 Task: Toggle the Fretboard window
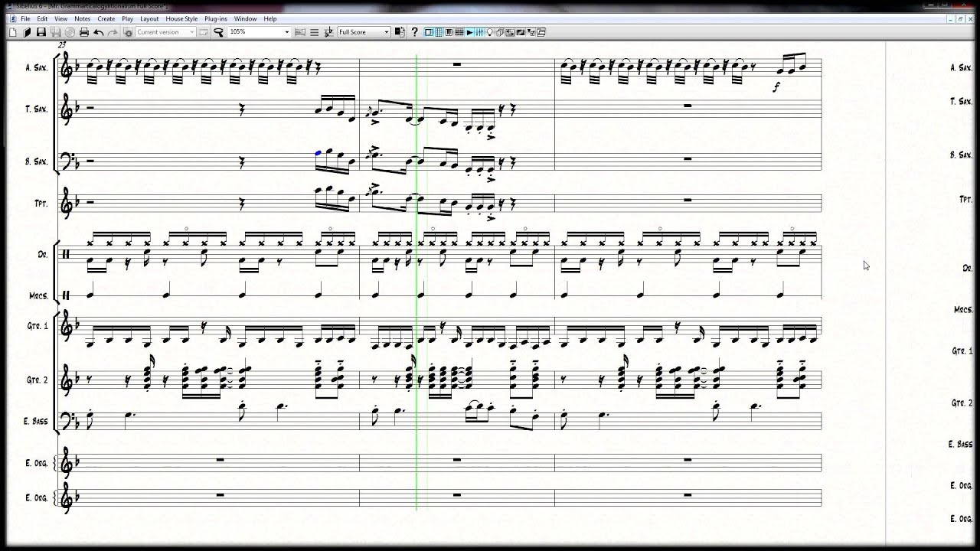(459, 32)
